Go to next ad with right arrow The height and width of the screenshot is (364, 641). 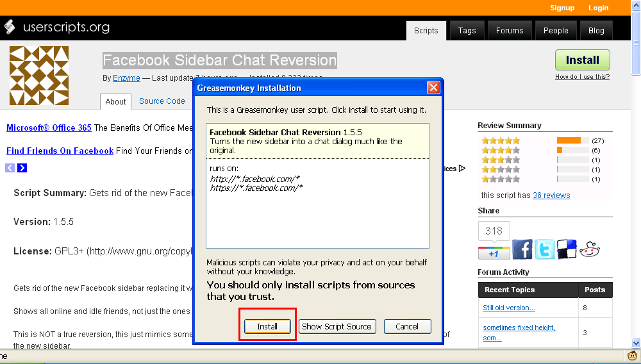tap(22, 168)
